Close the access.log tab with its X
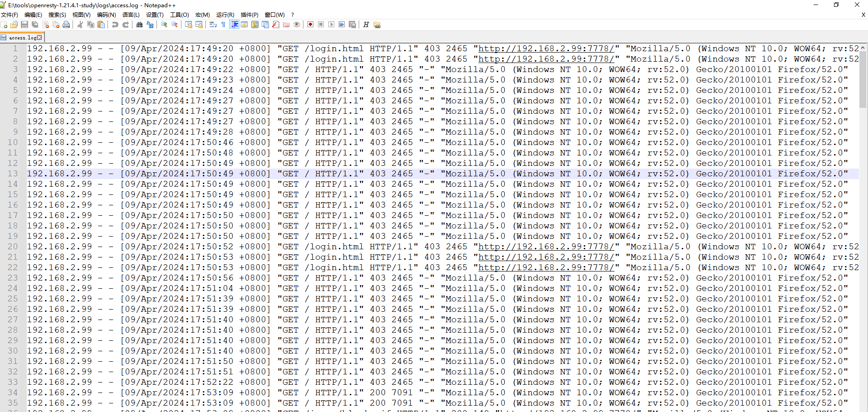868x412 pixels. [x=39, y=38]
